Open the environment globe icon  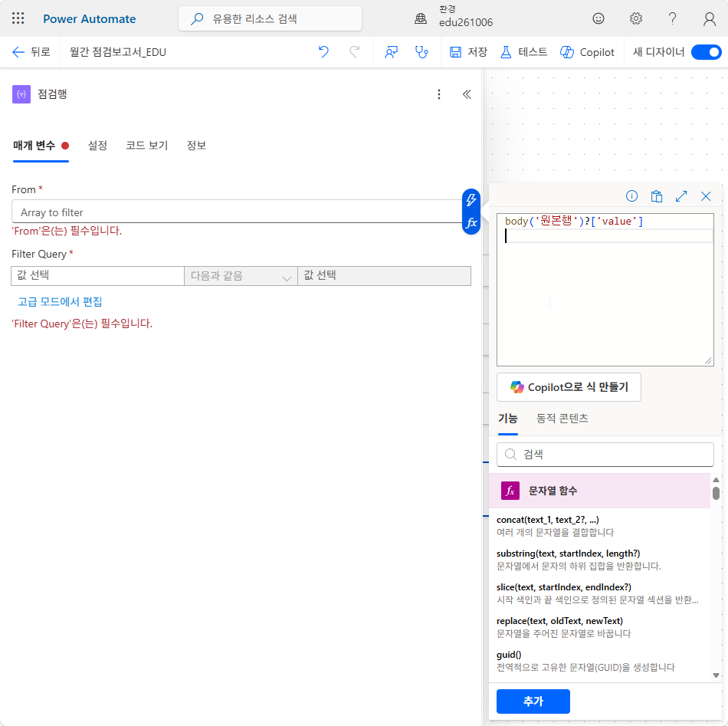pos(421,18)
